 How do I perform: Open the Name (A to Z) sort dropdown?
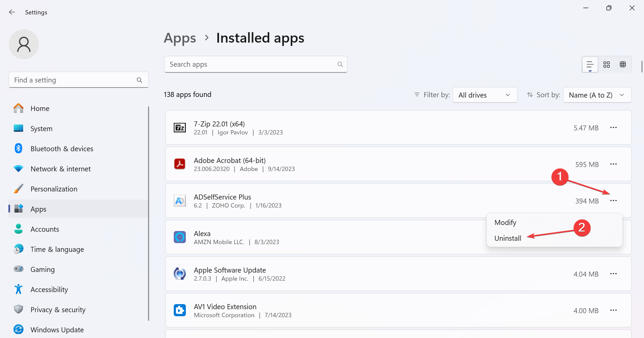tap(597, 95)
